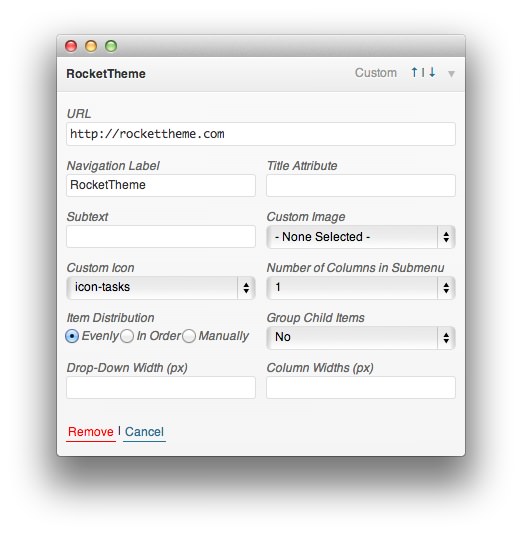Focus the Subtext input field
The height and width of the screenshot is (535, 522).
coord(161,236)
